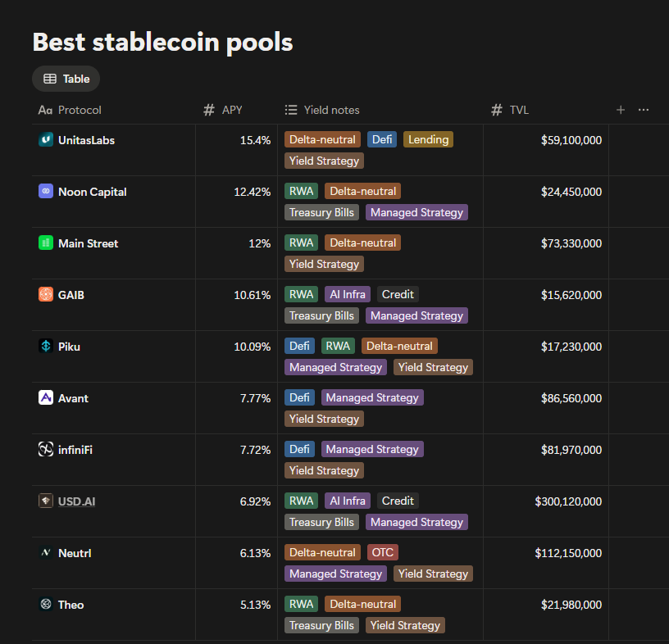Open the USD.AI page link
669x644 pixels.
coord(77,501)
